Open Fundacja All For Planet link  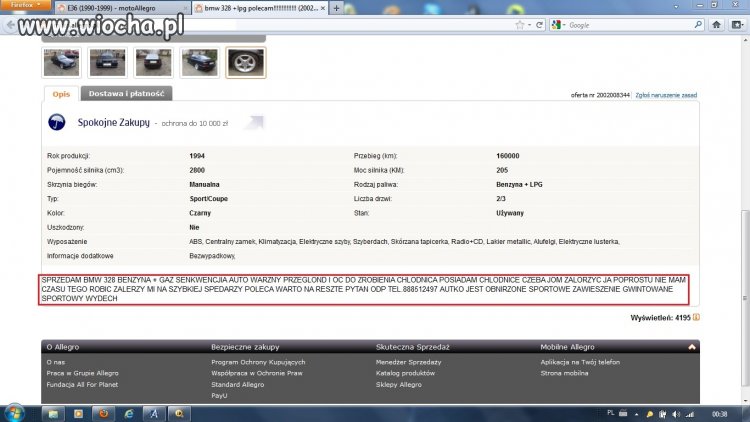82,384
